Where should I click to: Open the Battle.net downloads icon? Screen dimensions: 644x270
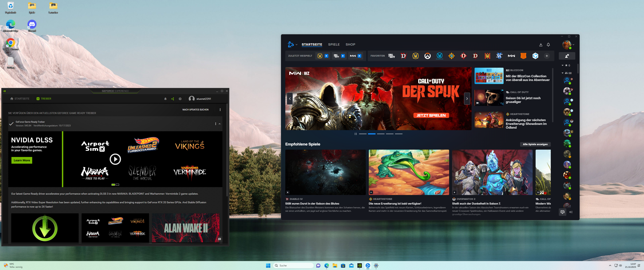540,45
